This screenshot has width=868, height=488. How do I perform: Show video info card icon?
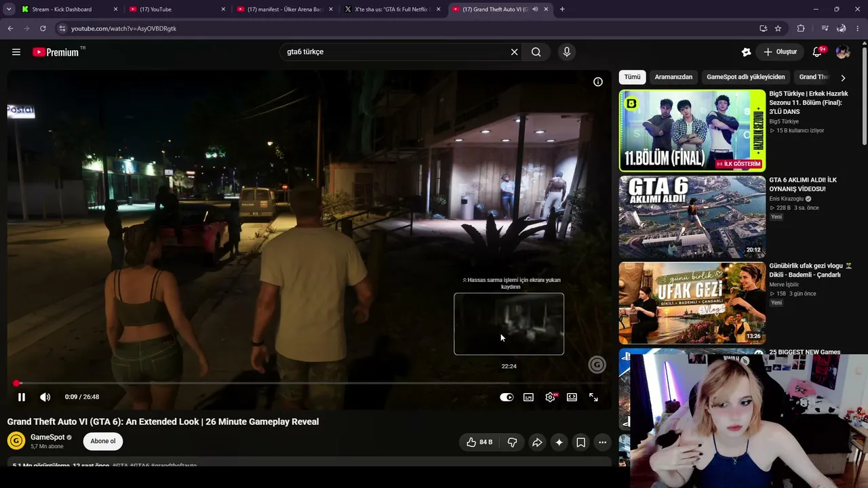coord(598,82)
